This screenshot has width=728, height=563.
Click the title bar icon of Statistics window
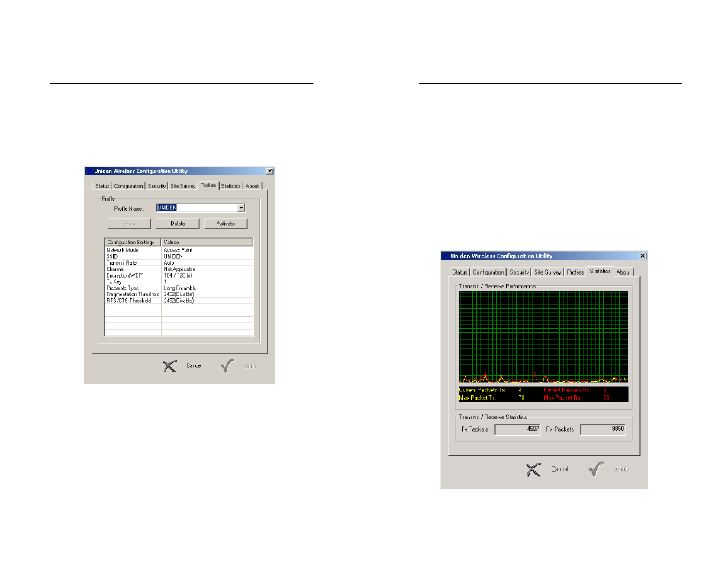click(446, 256)
